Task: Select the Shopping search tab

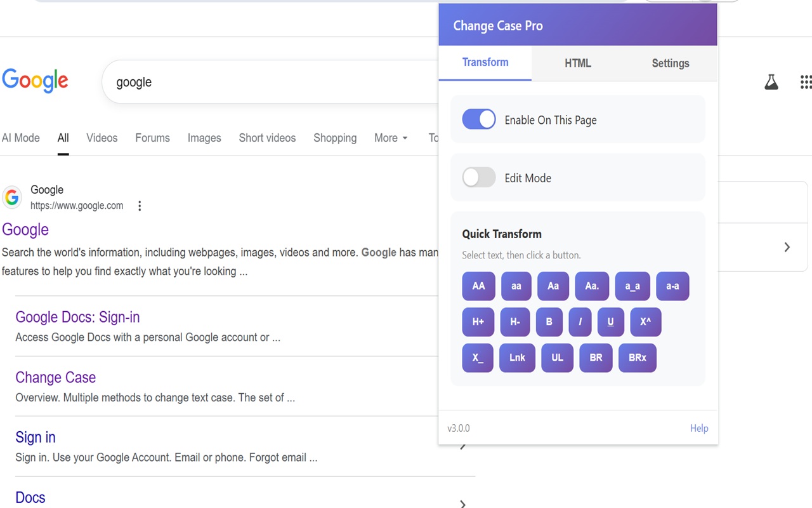Action: (x=335, y=138)
